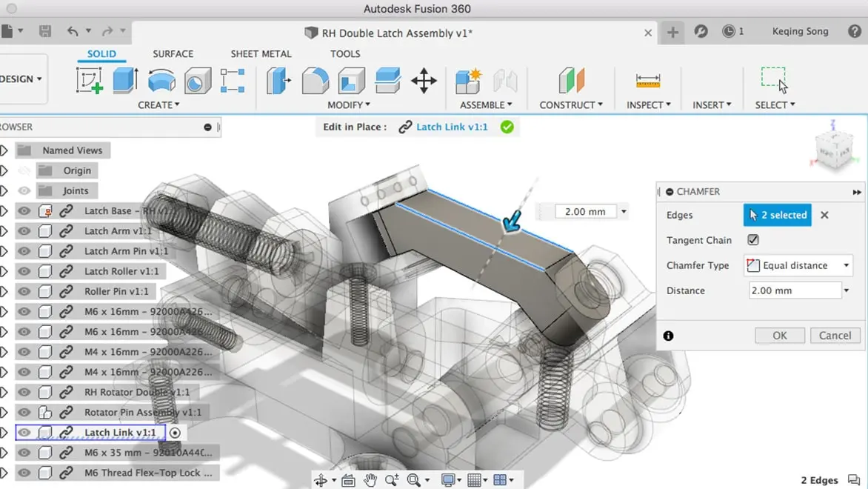Hide the Roller Pin v1:1 component
This screenshot has width=868, height=489.
click(x=24, y=291)
